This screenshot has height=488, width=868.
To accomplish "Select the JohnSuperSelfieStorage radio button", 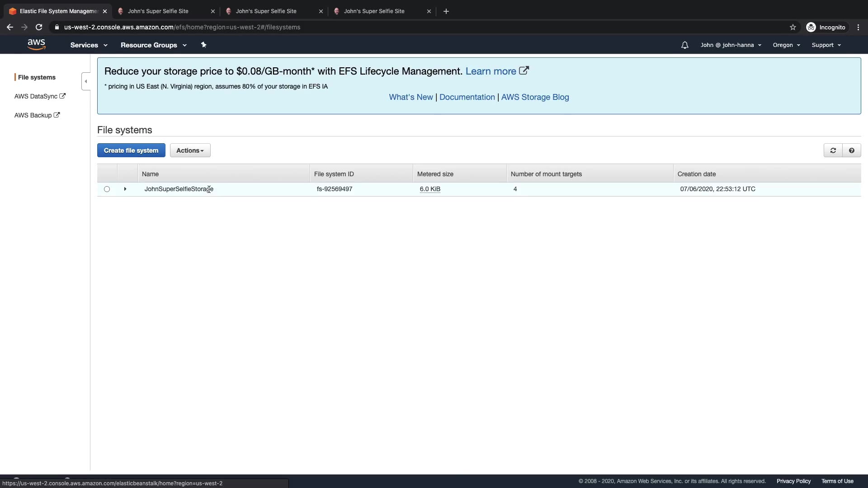I will 107,189.
